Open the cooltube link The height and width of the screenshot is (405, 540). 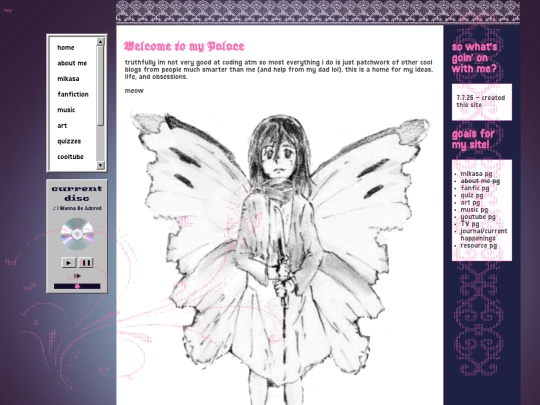(x=70, y=157)
